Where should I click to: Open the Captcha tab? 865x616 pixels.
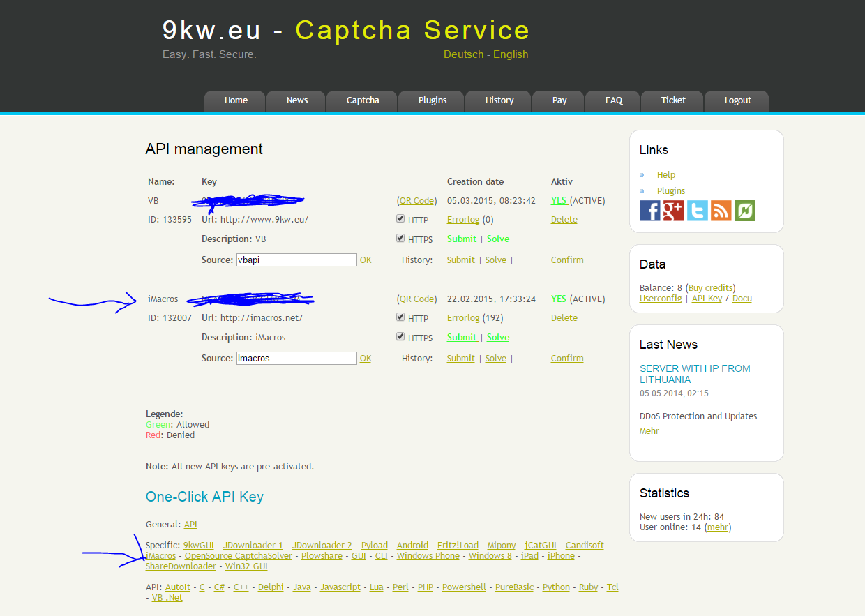click(x=363, y=100)
